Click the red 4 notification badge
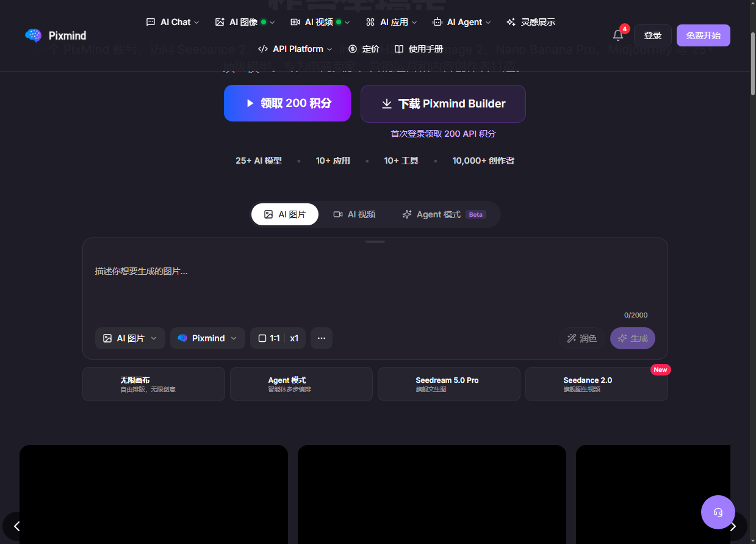 point(625,29)
